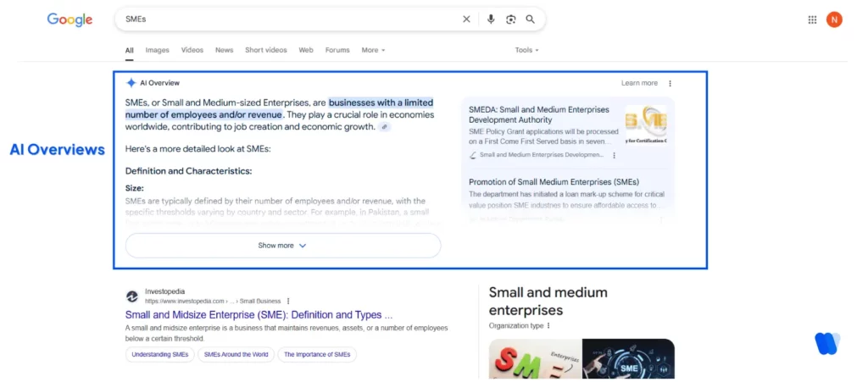Image resolution: width=868 pixels, height=382 pixels.
Task: Open three-dot menu beside Investopedia URL
Action: point(288,302)
